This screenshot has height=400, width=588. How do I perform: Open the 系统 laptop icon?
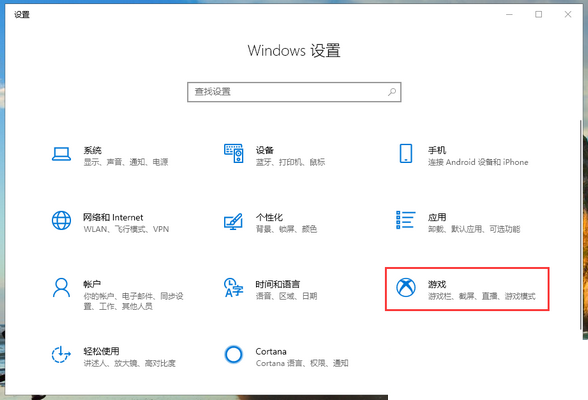[x=62, y=154]
